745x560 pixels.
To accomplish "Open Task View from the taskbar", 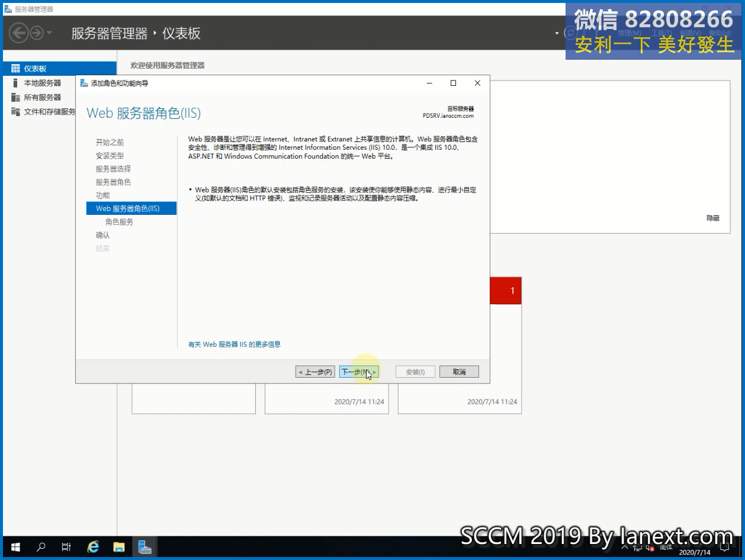I will tap(66, 548).
